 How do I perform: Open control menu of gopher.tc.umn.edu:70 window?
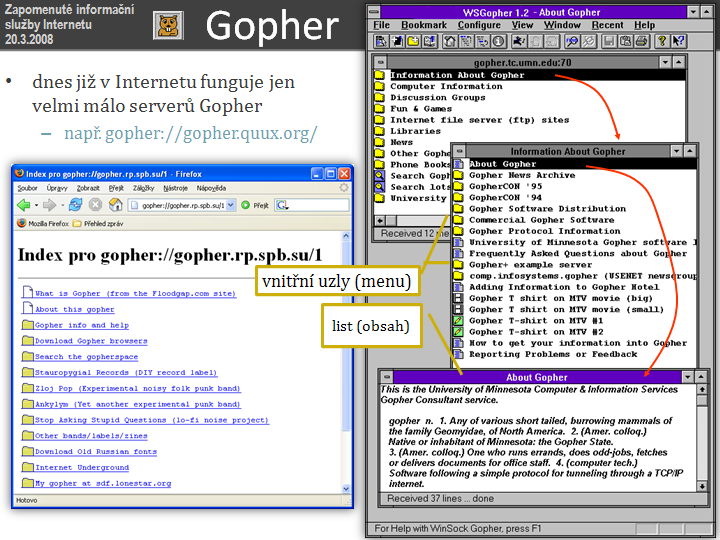(x=380, y=62)
